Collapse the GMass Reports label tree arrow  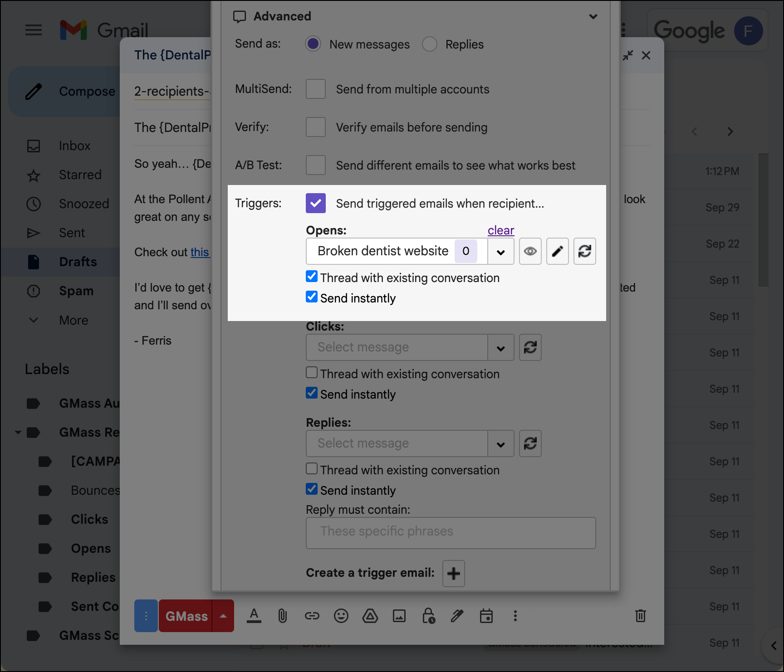tap(18, 433)
